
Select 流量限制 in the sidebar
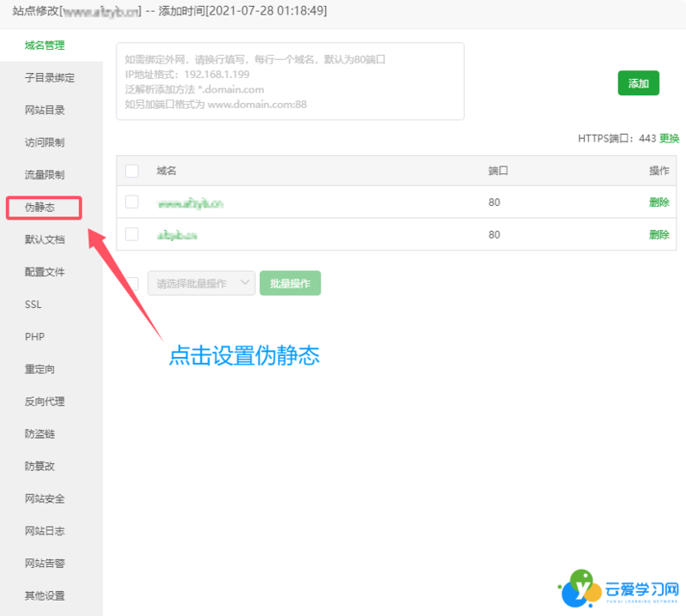tap(45, 175)
